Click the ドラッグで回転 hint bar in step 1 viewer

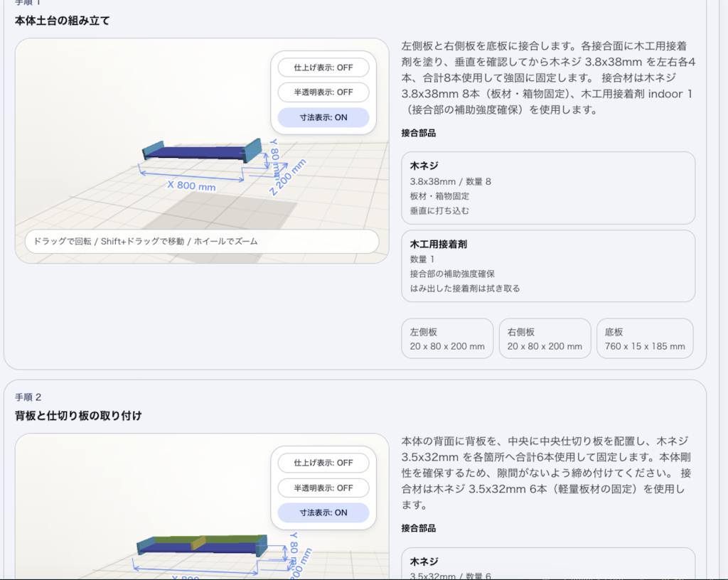(202, 241)
